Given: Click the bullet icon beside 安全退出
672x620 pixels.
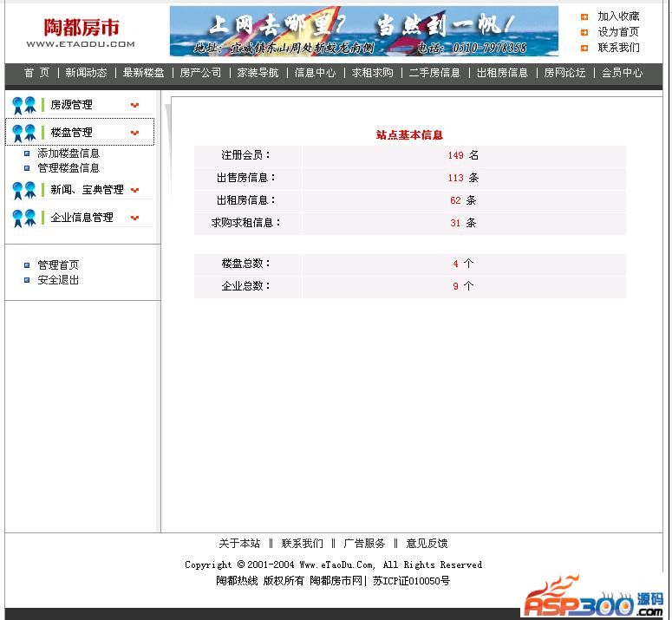Looking at the screenshot, I should [x=27, y=280].
